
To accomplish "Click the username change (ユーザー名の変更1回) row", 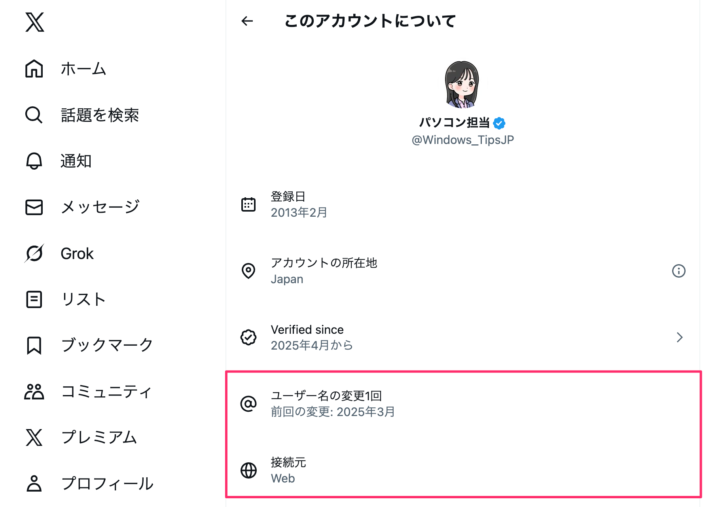I will (x=463, y=403).
